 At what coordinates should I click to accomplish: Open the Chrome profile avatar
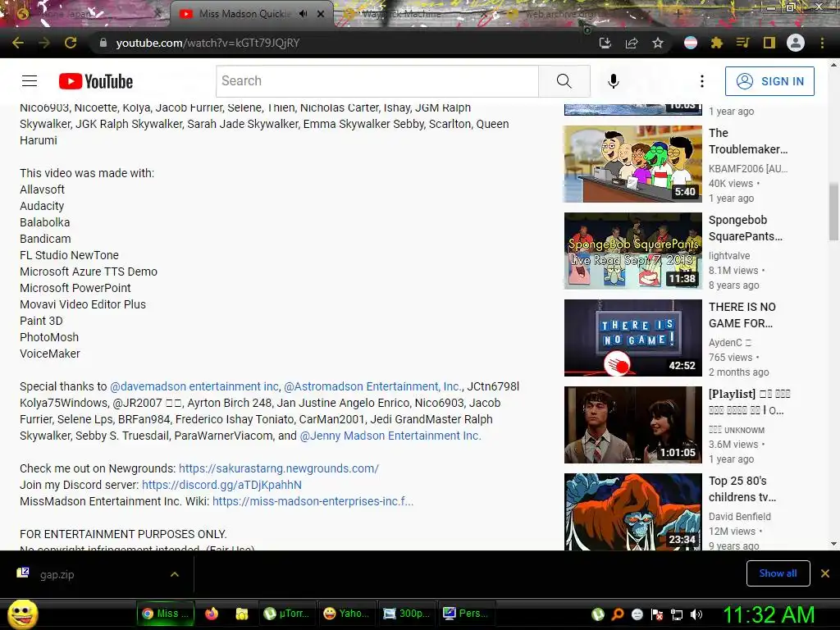pyautogui.click(x=796, y=43)
